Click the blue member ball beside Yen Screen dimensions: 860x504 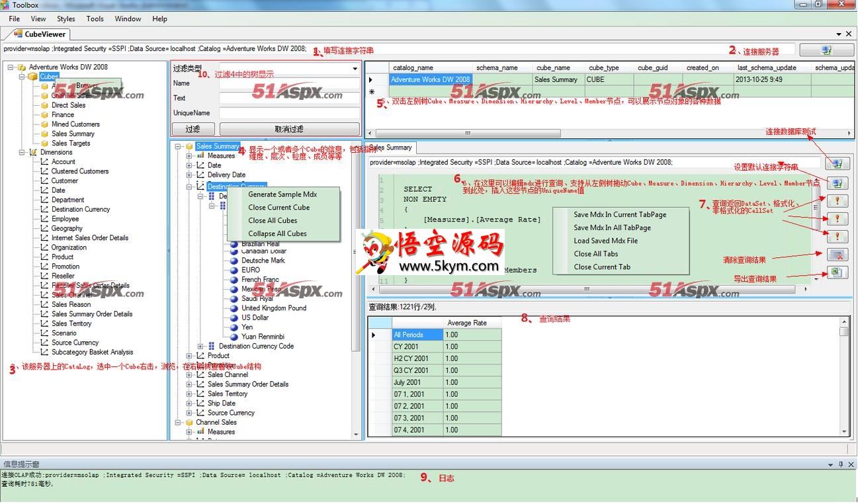click(x=234, y=327)
